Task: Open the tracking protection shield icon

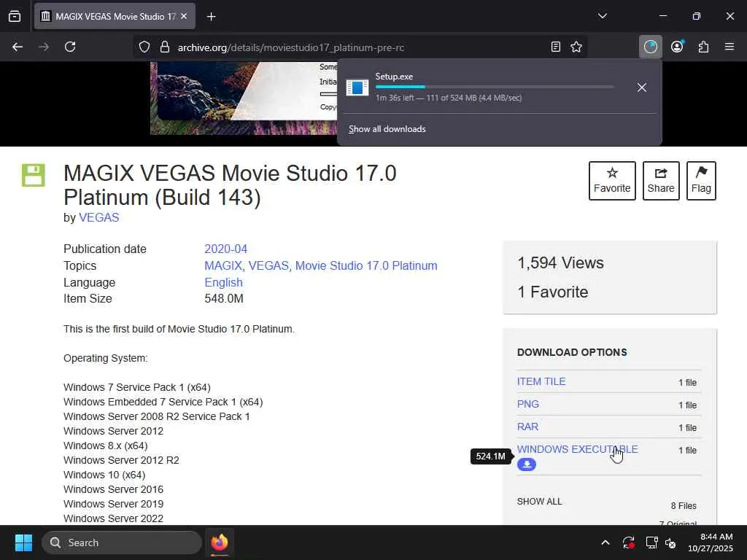Action: click(144, 47)
